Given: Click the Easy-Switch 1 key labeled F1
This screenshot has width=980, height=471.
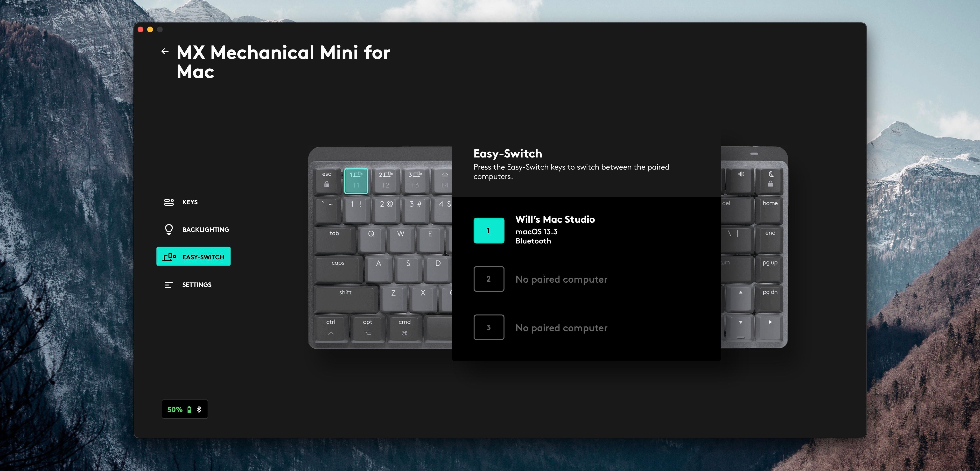Looking at the screenshot, I should pyautogui.click(x=356, y=180).
